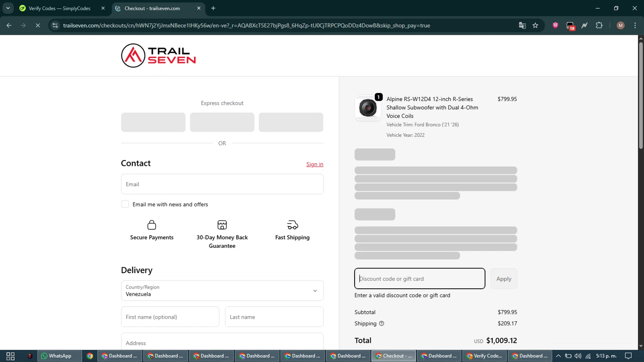644x362 pixels.
Task: Click the Address input field
Action: point(222,342)
